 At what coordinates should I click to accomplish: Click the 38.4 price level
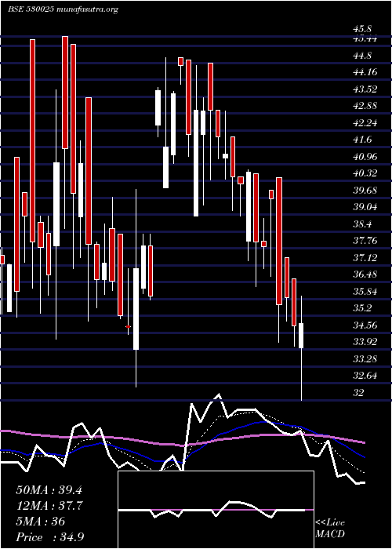coord(362,224)
